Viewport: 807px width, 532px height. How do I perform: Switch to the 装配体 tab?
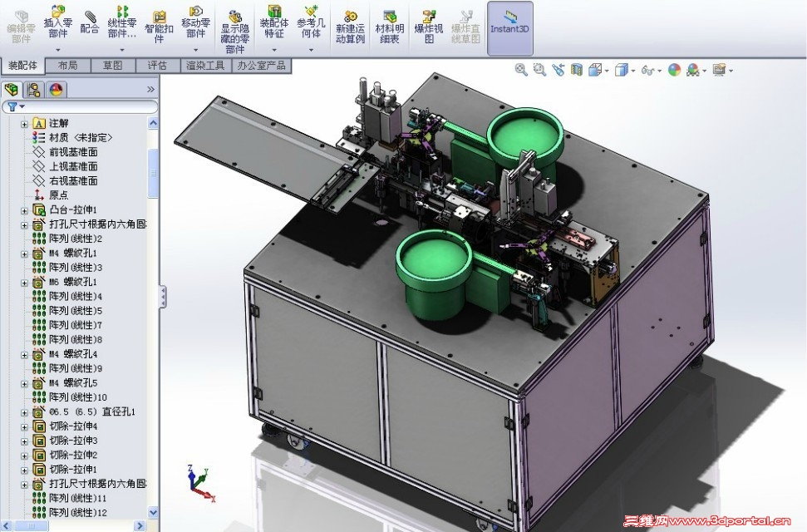[22, 66]
